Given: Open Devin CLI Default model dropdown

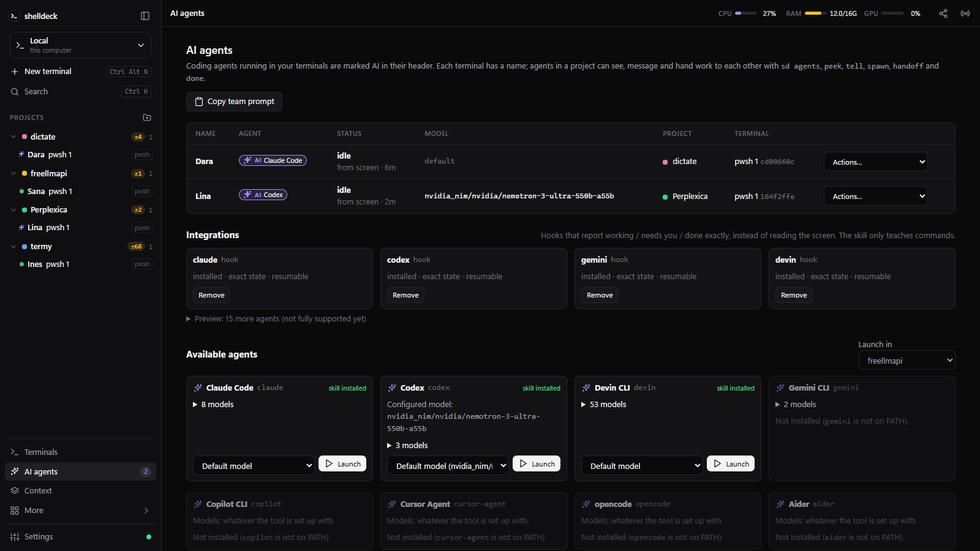Looking at the screenshot, I should pos(642,465).
